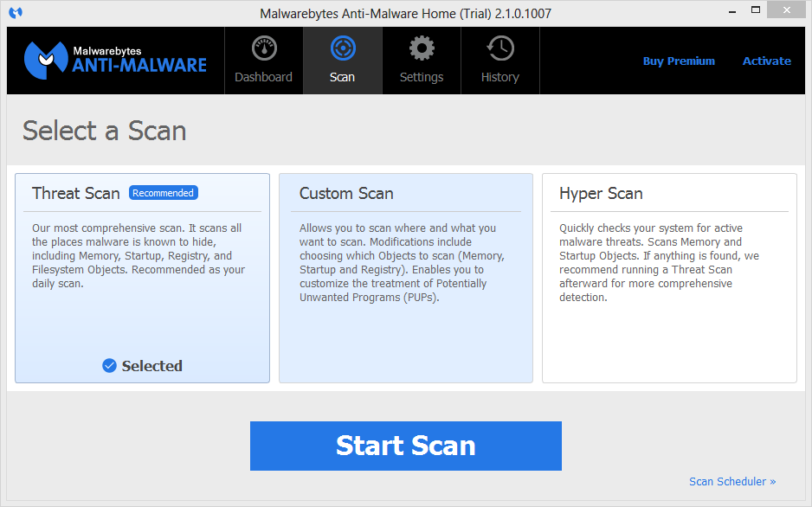
Task: Close the Malwarebytes window
Action: coord(787,10)
